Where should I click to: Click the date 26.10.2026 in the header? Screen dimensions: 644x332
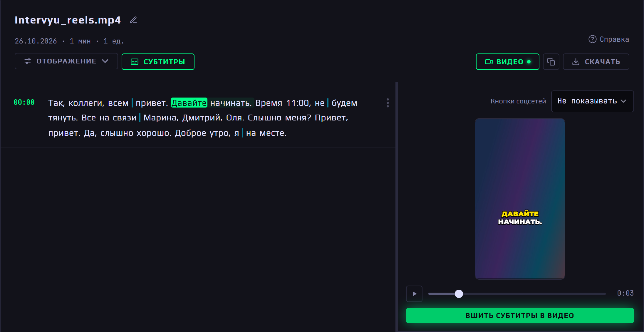(x=36, y=41)
